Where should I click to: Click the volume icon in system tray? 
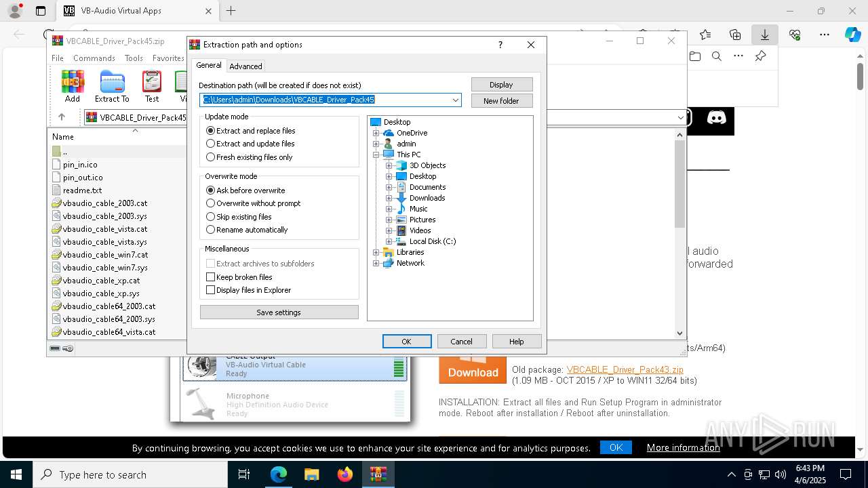click(x=781, y=474)
